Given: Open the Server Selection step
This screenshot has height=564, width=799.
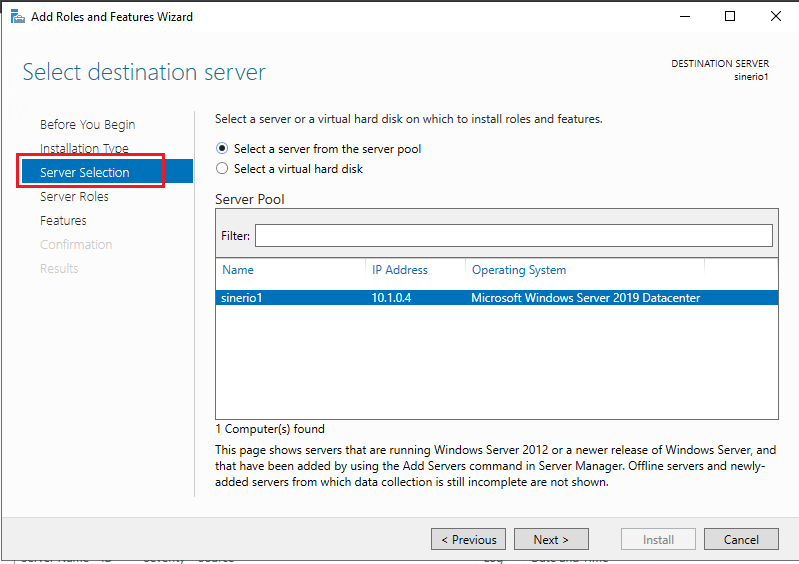Looking at the screenshot, I should pos(85,173).
